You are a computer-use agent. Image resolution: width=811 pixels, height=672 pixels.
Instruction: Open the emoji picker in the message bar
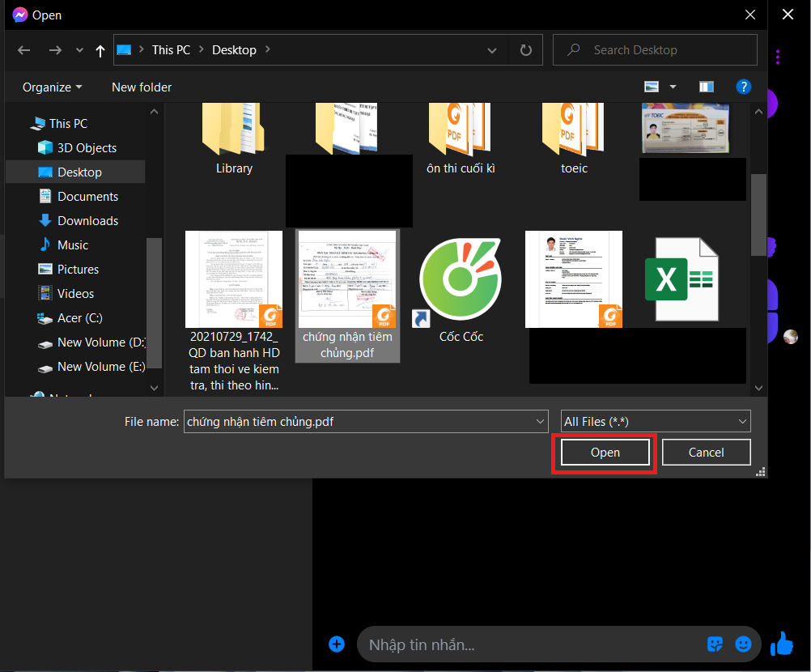tap(743, 644)
